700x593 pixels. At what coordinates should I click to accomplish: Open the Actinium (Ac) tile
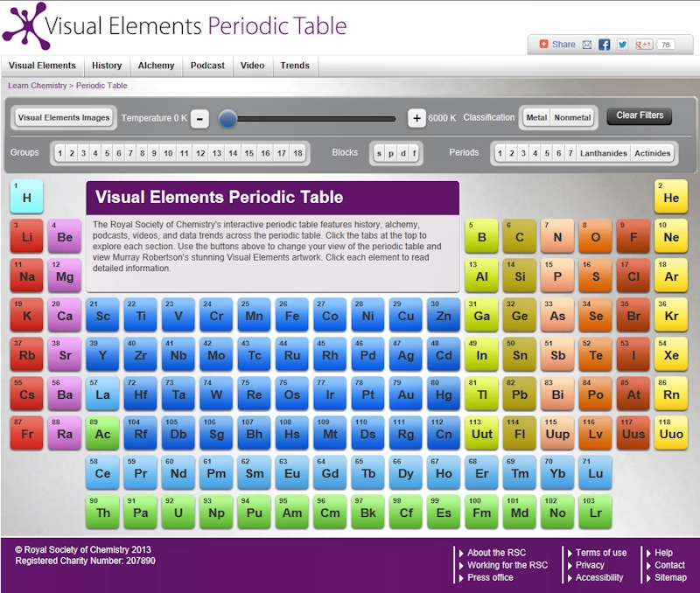[x=102, y=433]
